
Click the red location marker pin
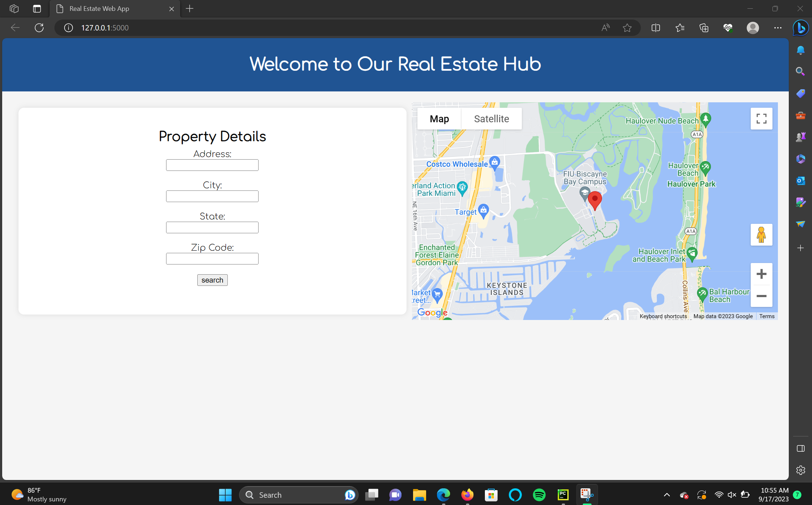point(595,199)
